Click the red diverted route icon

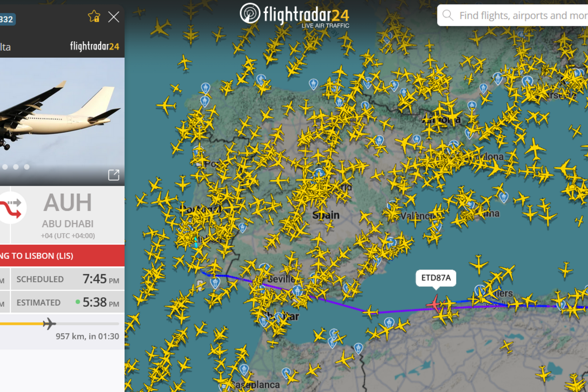pos(12,208)
